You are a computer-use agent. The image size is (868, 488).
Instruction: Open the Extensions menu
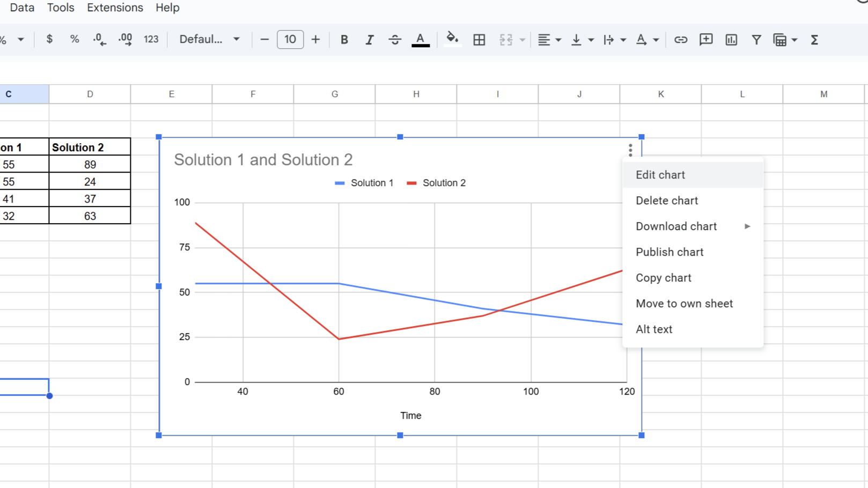114,8
